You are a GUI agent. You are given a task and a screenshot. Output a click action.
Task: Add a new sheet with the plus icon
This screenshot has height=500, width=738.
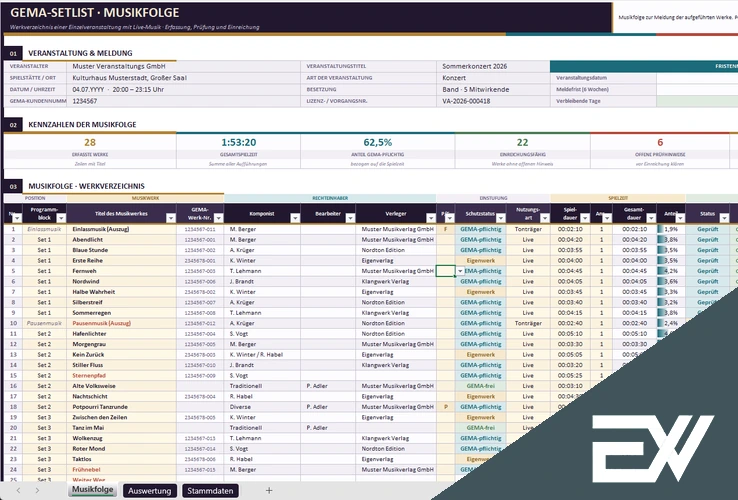269,491
